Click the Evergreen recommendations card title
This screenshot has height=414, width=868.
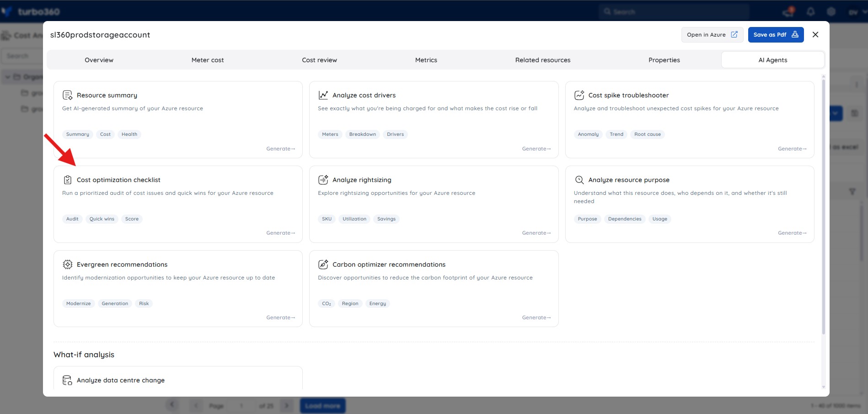click(122, 264)
